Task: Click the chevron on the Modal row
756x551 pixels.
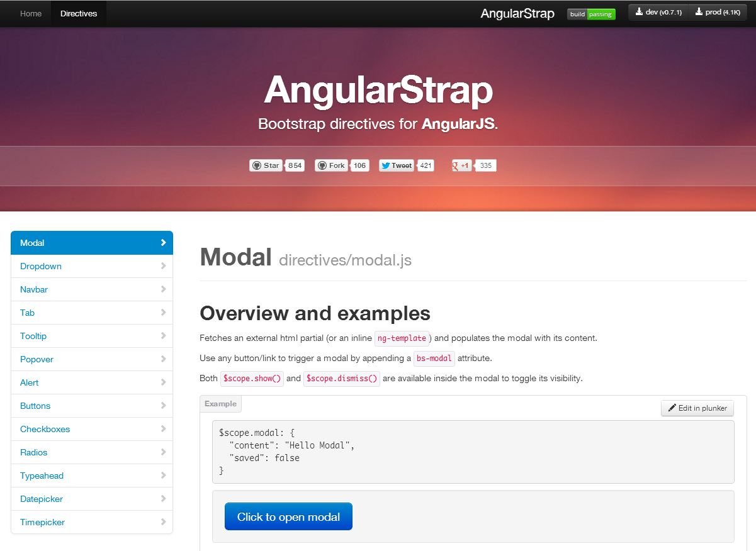Action: (164, 242)
